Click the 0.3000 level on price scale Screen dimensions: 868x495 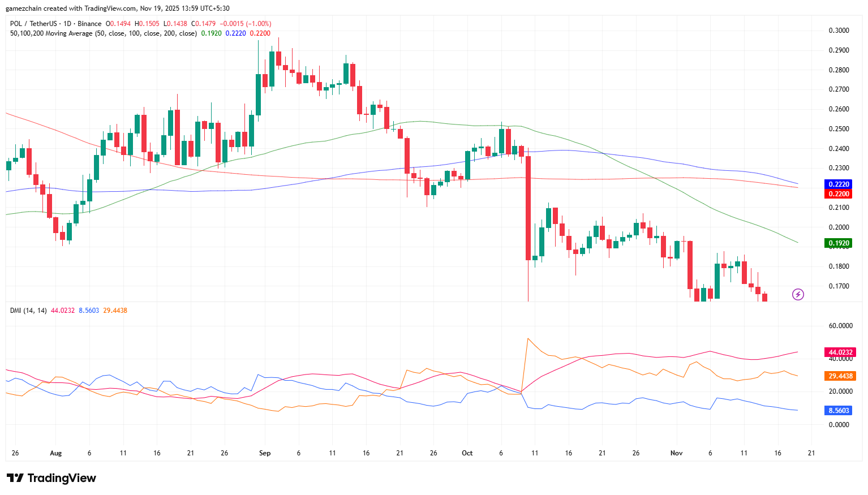[x=839, y=31]
